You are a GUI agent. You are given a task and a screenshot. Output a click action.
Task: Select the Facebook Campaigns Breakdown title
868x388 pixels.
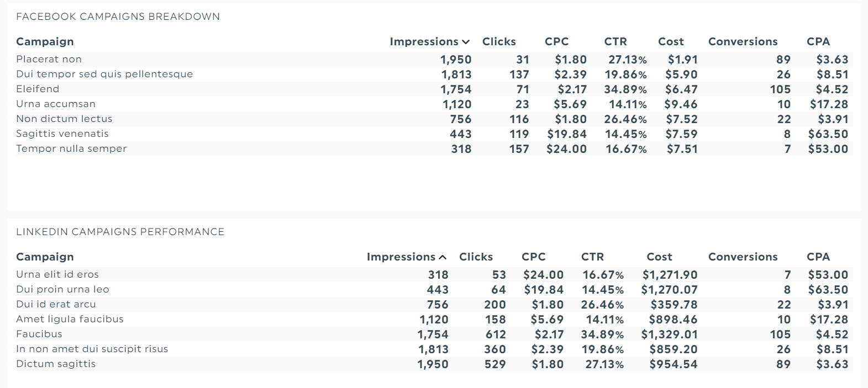point(118,17)
